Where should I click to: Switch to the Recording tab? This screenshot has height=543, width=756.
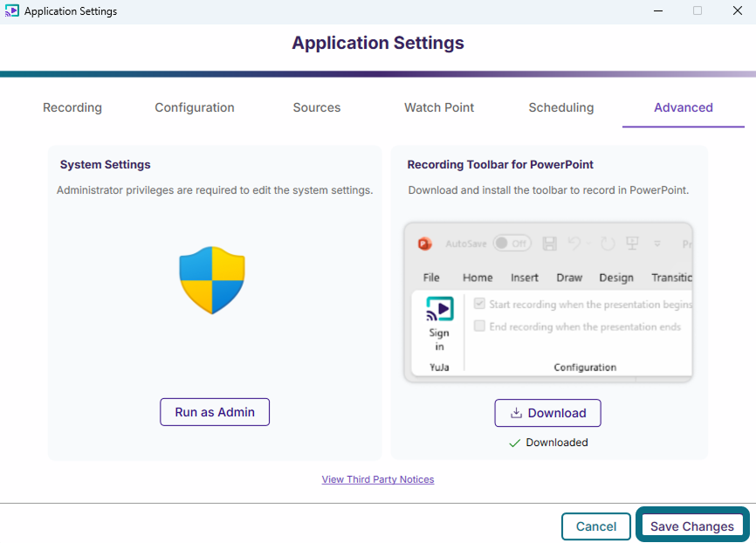coord(72,107)
